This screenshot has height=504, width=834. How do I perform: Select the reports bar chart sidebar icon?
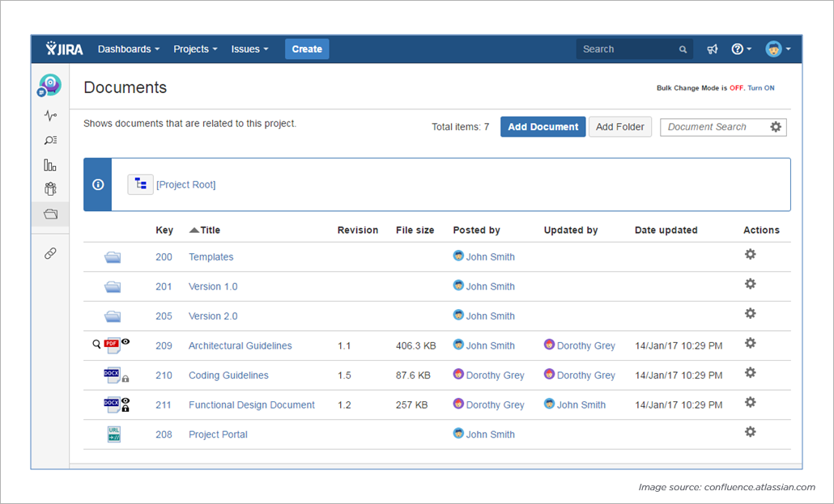click(50, 164)
